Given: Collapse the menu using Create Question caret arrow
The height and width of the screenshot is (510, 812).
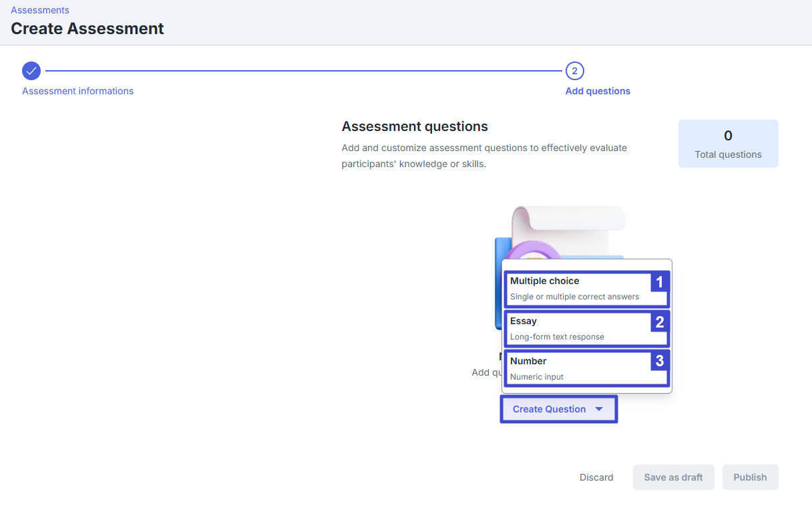Looking at the screenshot, I should pyautogui.click(x=599, y=409).
